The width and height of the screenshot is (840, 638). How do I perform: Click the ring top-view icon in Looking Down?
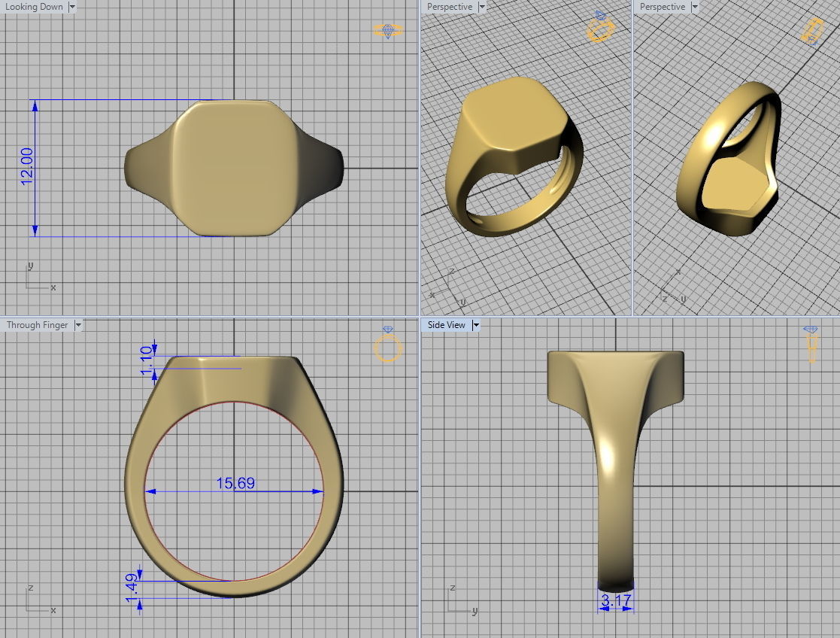(388, 31)
